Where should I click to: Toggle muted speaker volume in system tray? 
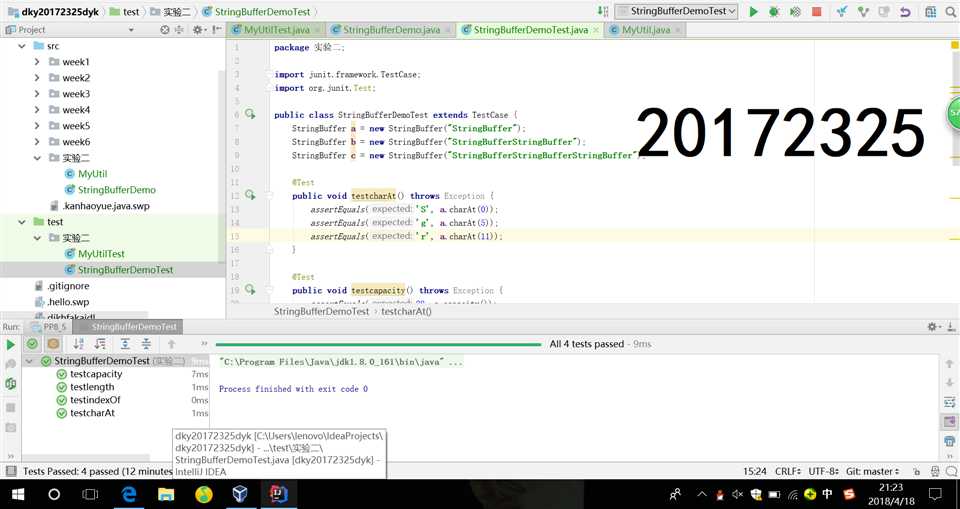737,494
